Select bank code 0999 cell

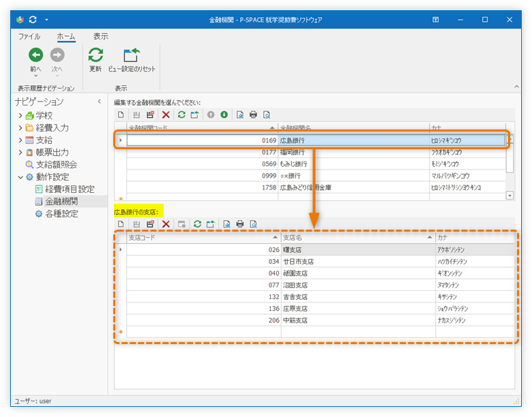pyautogui.click(x=202, y=176)
